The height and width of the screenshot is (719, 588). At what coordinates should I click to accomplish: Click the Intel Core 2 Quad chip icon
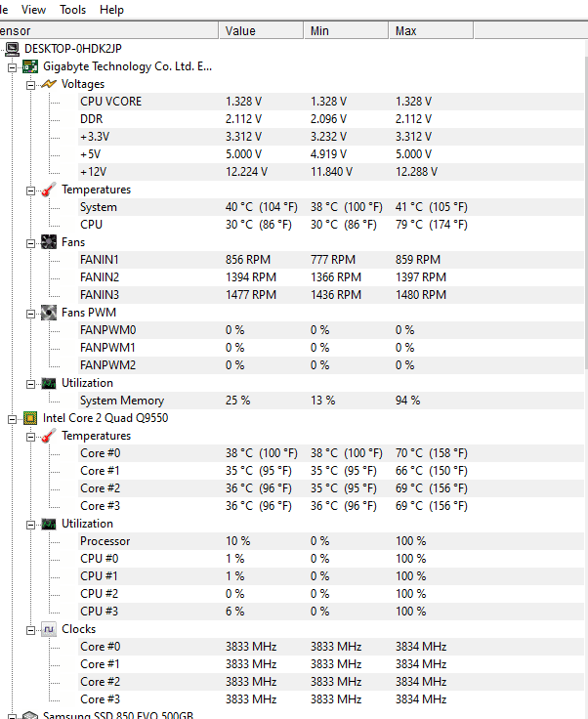pos(31,418)
